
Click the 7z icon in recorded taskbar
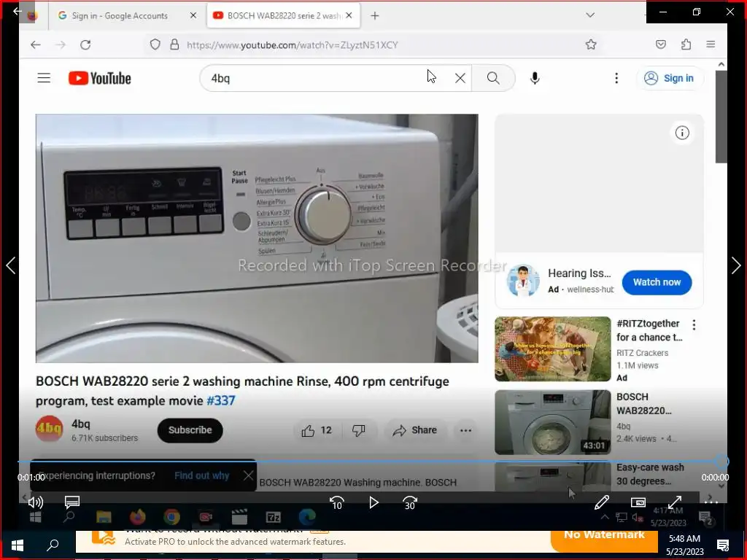click(x=273, y=517)
